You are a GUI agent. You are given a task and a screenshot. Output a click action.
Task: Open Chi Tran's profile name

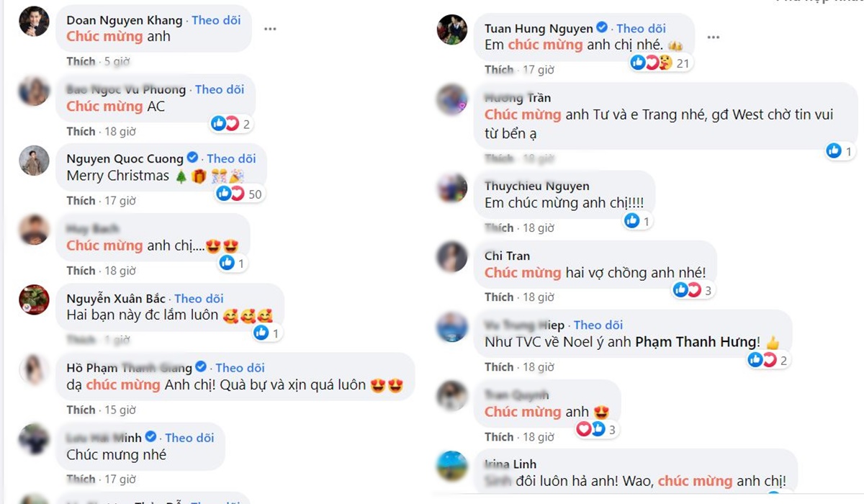point(507,256)
